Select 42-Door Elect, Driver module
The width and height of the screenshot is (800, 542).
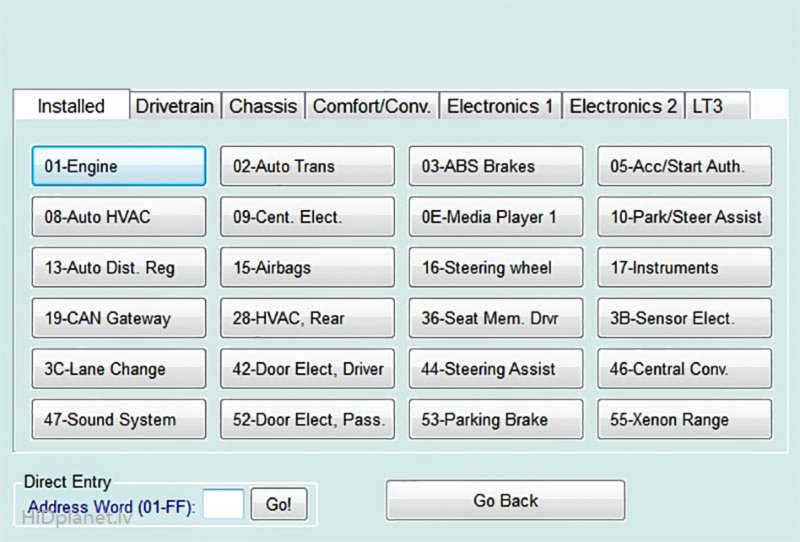pyautogui.click(x=307, y=369)
